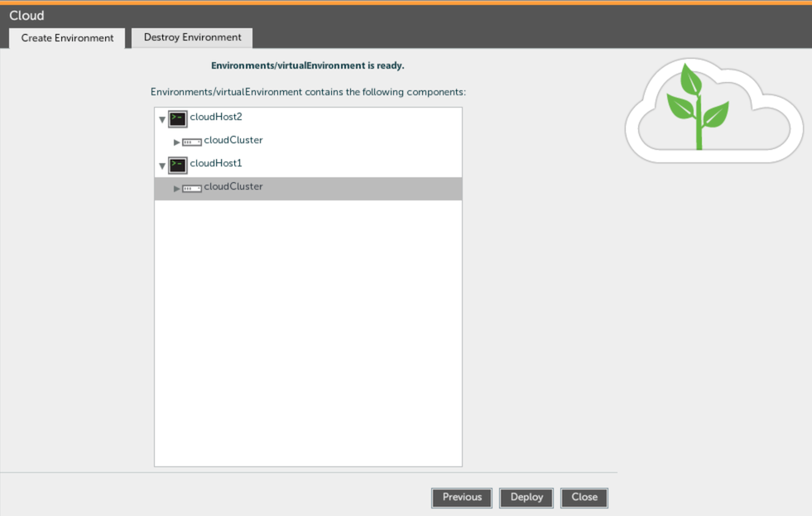Select cloudCluster label under cloudHost1
This screenshot has height=516, width=812.
[x=233, y=186]
